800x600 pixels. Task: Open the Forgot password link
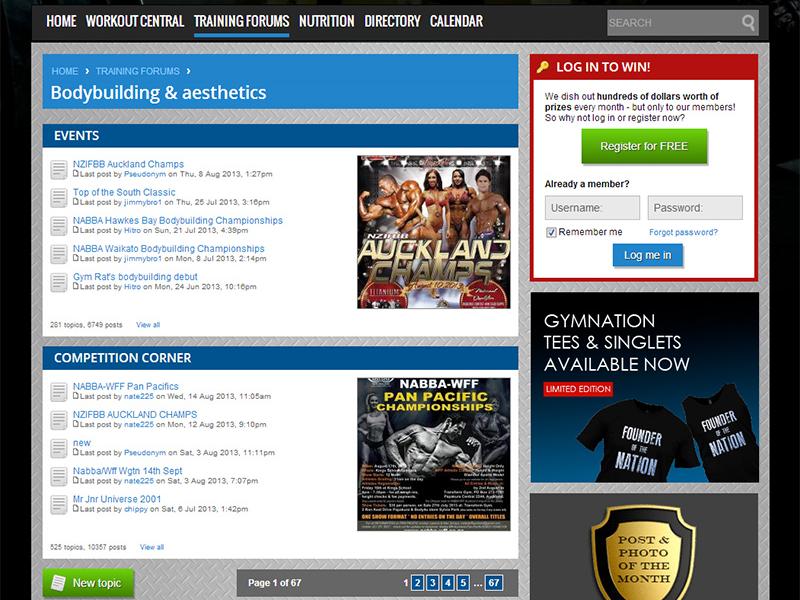coord(683,232)
